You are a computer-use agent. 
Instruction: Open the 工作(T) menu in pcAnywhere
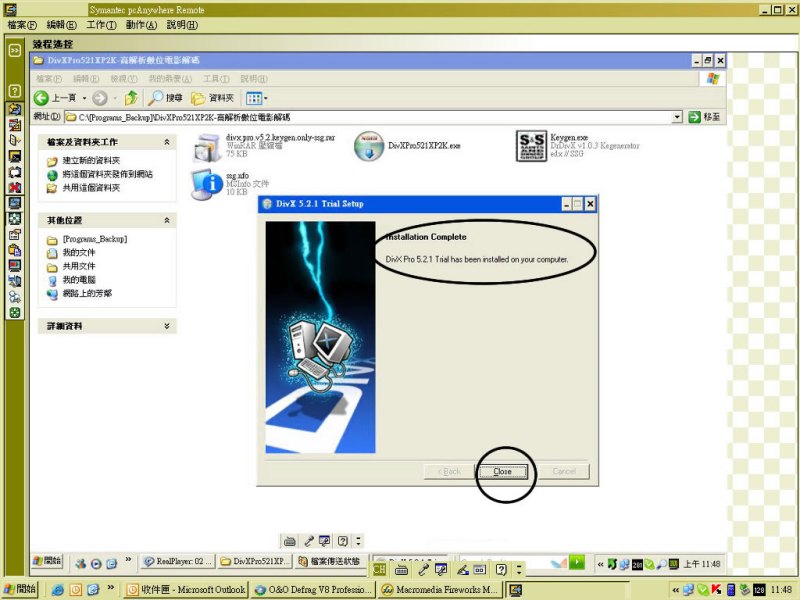pyautogui.click(x=102, y=25)
